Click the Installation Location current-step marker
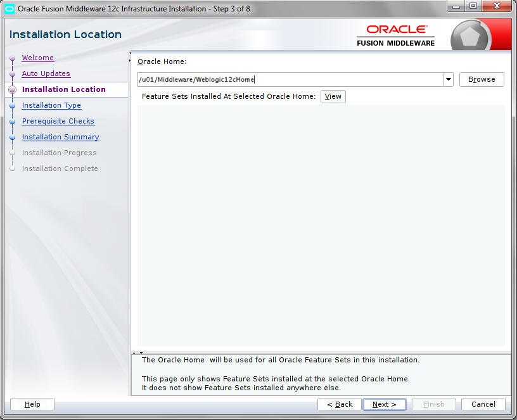 (13, 89)
